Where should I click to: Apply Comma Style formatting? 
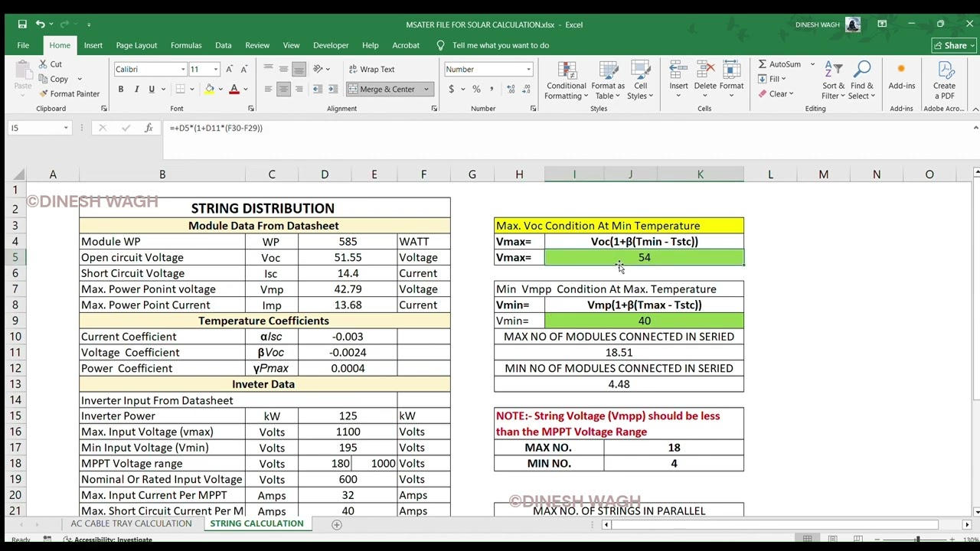pyautogui.click(x=490, y=89)
